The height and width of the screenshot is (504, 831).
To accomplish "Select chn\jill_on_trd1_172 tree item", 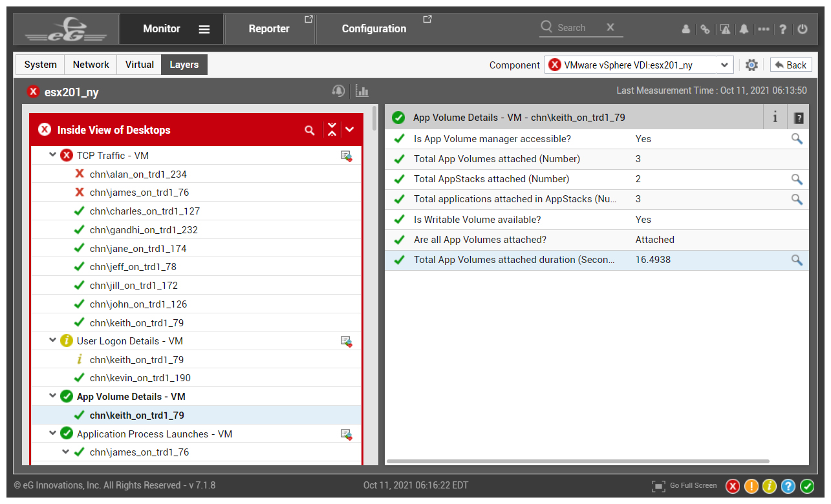I will (x=134, y=286).
